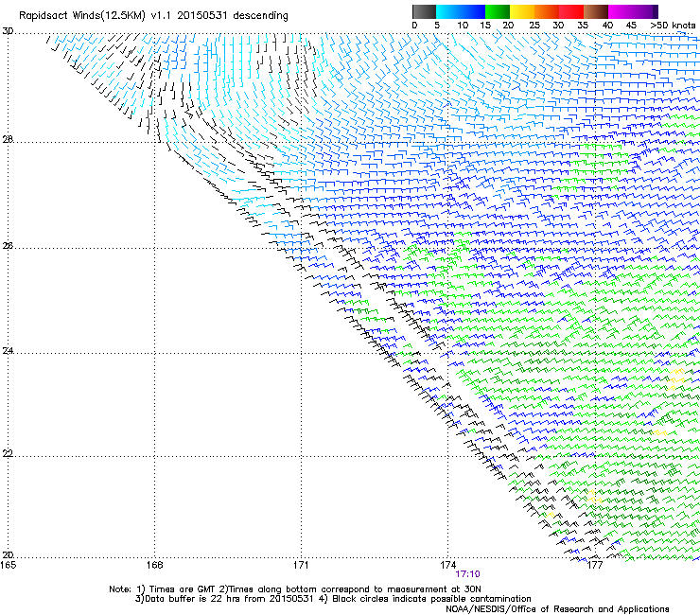
Task: Click the green 15-20 knots legend swatch
Action: pos(497,11)
